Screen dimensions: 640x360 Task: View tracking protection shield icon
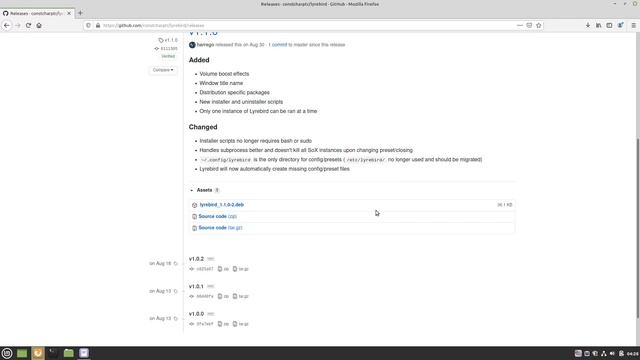[89, 25]
